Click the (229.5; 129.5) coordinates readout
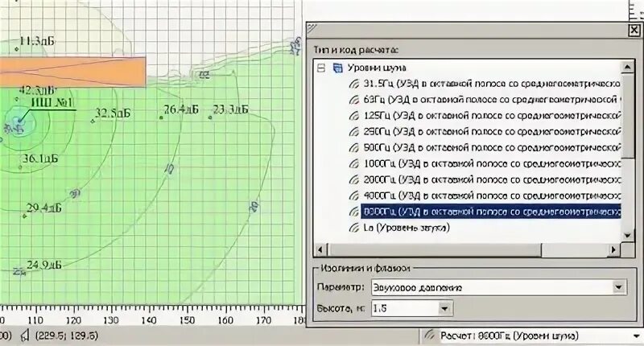644x346 pixels. pos(67,336)
